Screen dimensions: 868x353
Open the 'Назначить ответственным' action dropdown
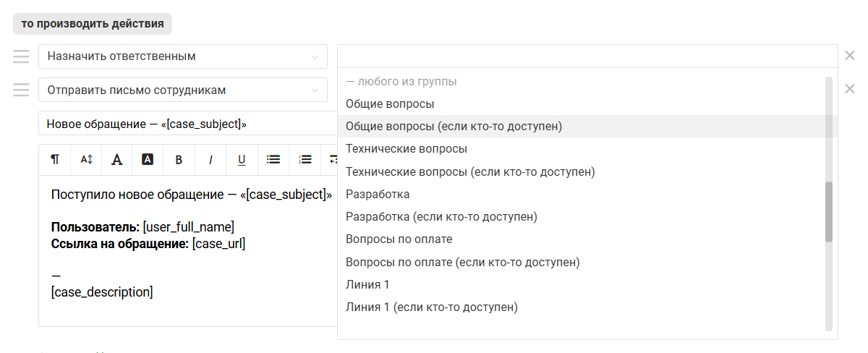click(182, 56)
